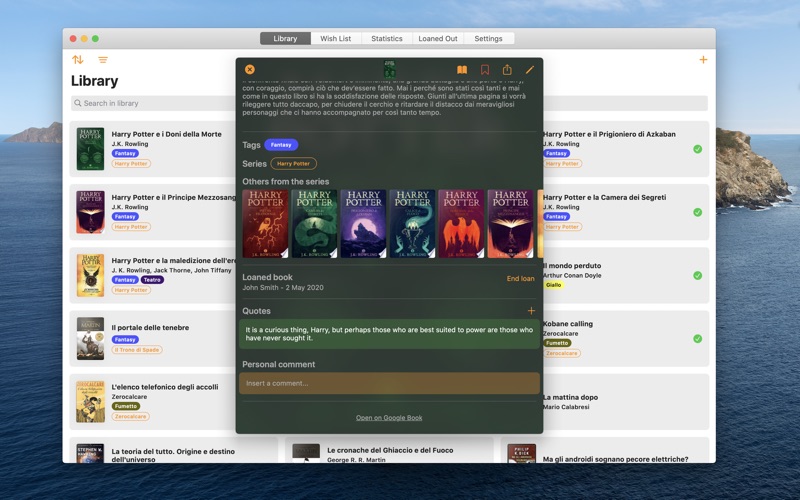Open the Statistics tab
The image size is (800, 500).
(x=387, y=38)
